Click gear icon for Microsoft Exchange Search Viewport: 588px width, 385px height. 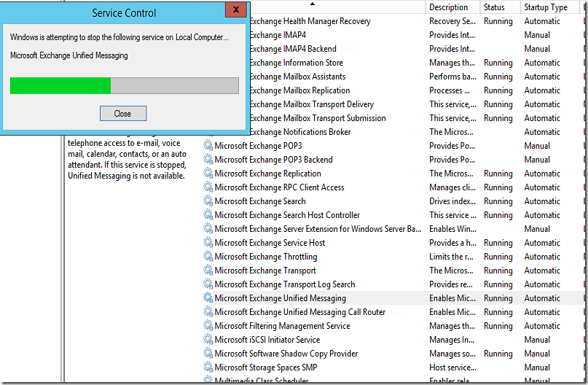tap(208, 201)
